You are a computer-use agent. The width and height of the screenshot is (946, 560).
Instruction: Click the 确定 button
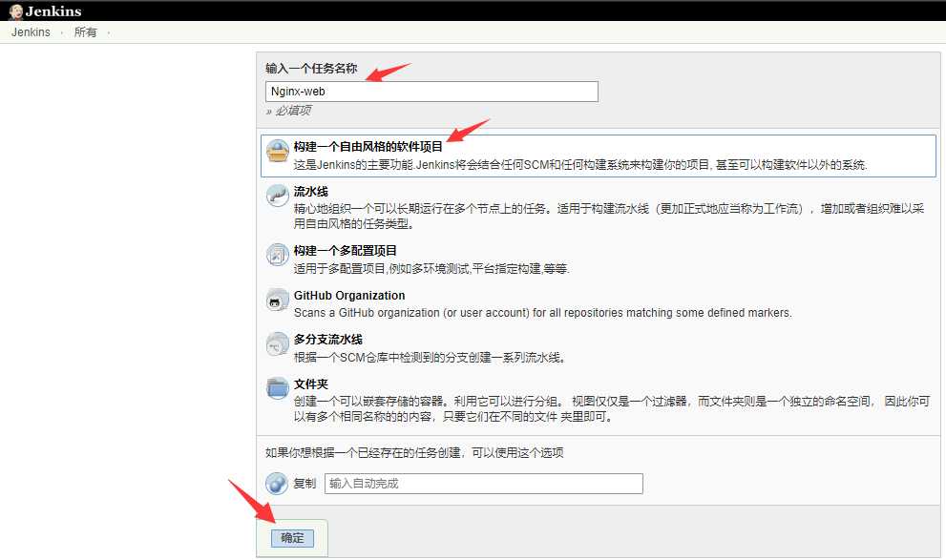click(x=292, y=538)
